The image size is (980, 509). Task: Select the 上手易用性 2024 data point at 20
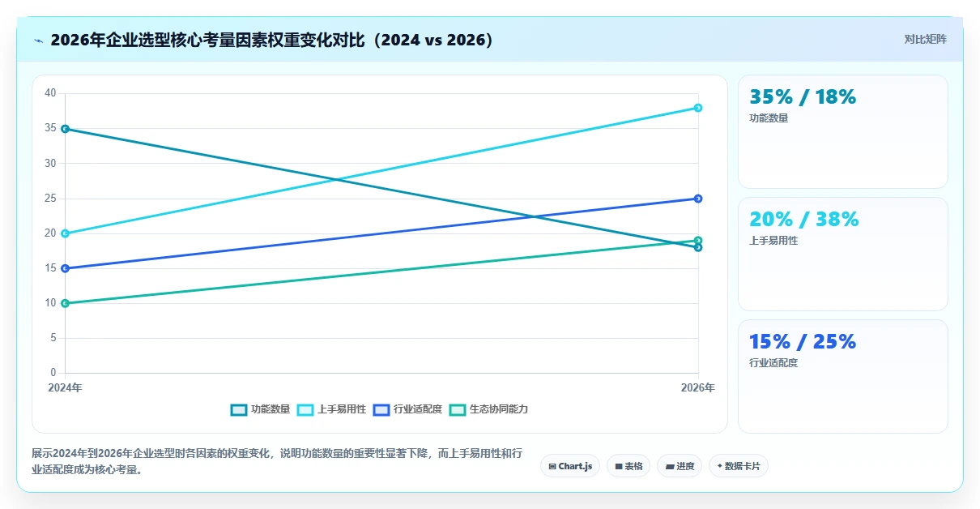[x=65, y=233]
